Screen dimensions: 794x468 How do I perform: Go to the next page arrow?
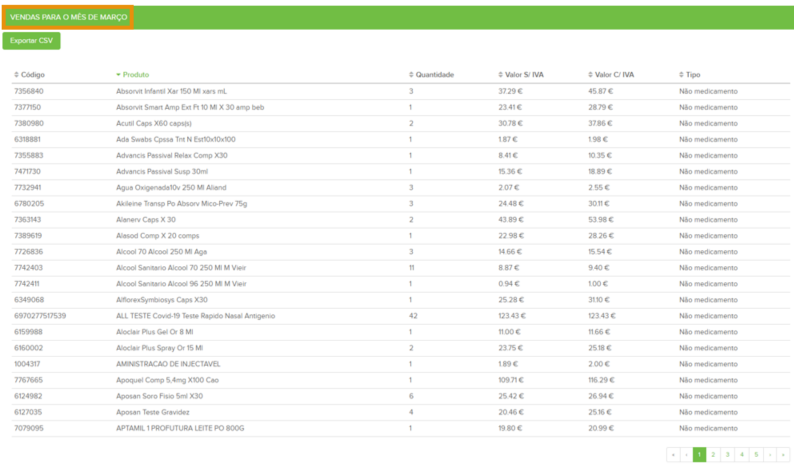point(769,455)
